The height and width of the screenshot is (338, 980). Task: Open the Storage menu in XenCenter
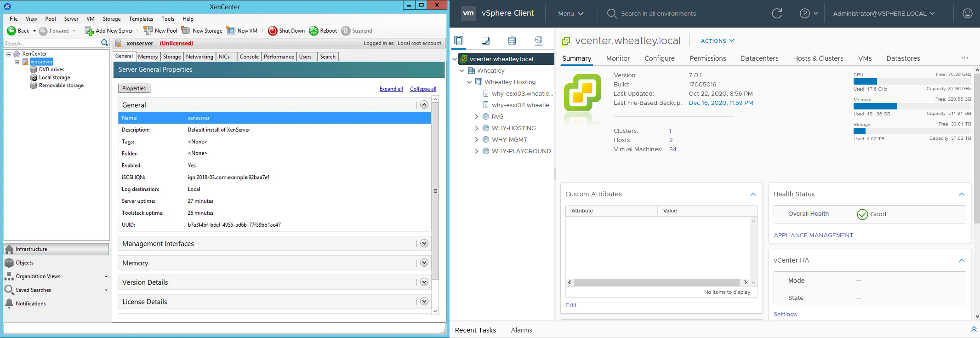pos(112,19)
